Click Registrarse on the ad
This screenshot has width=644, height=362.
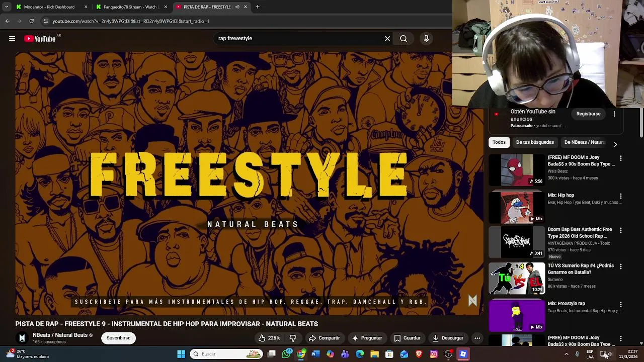click(x=588, y=114)
